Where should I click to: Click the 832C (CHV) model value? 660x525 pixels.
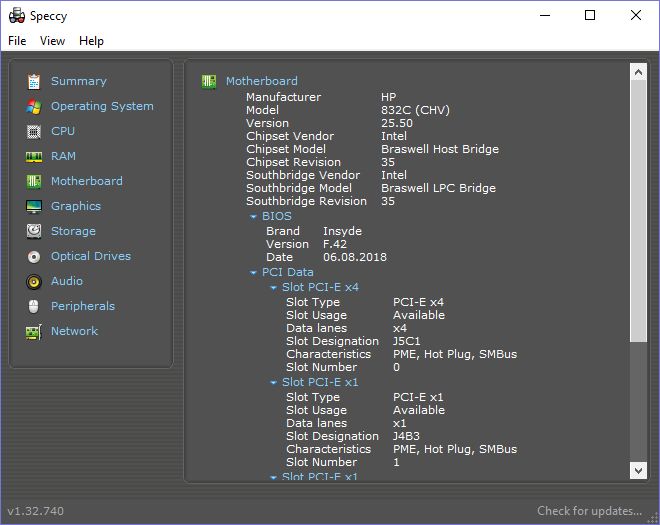(415, 110)
